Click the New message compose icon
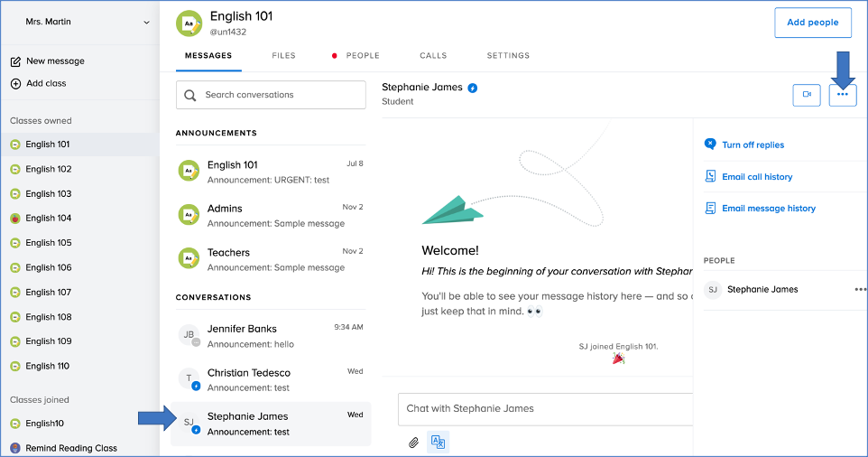This screenshot has height=457, width=868. (x=15, y=61)
